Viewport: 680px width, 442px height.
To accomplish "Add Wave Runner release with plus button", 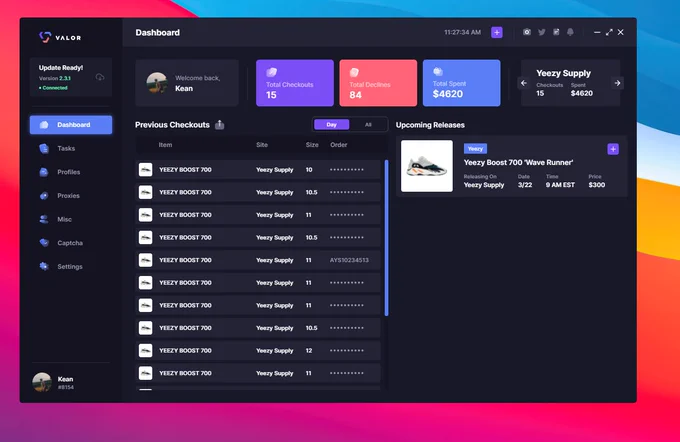I will pos(613,149).
